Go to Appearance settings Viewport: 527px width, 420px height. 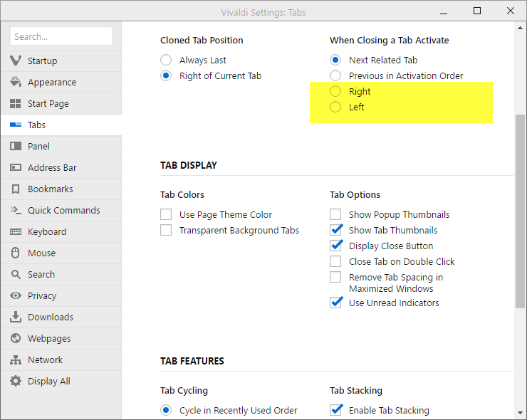(61, 83)
